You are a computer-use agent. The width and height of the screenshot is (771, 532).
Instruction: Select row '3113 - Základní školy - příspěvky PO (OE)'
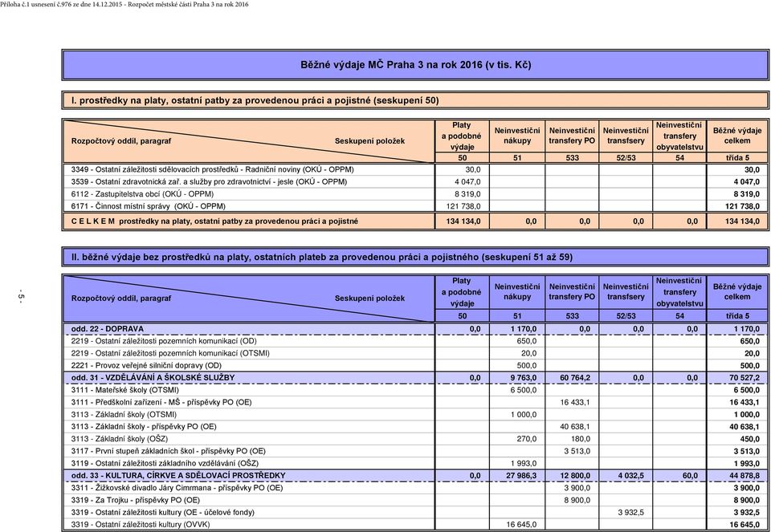[415, 427]
